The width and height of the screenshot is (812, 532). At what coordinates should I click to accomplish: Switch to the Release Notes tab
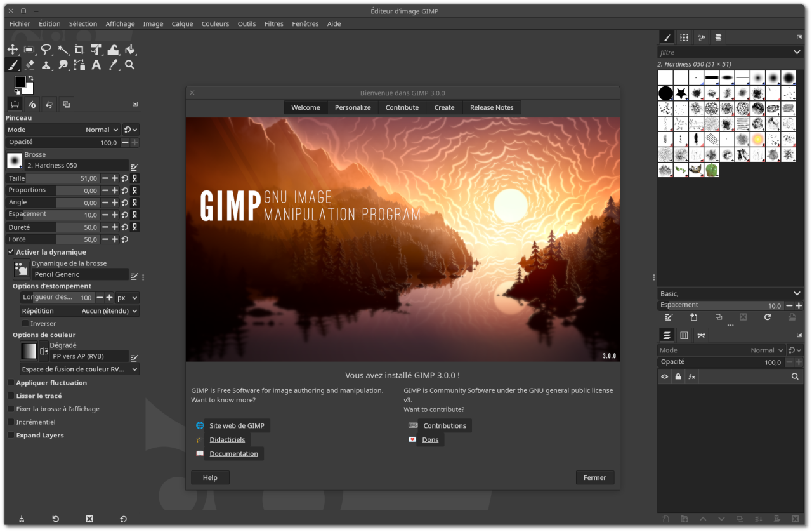tap(491, 107)
